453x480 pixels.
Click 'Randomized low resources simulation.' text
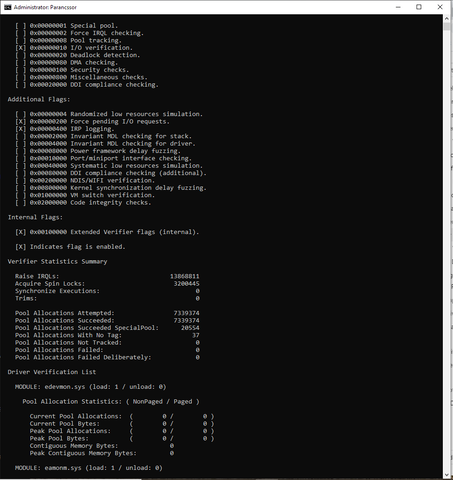click(137, 114)
